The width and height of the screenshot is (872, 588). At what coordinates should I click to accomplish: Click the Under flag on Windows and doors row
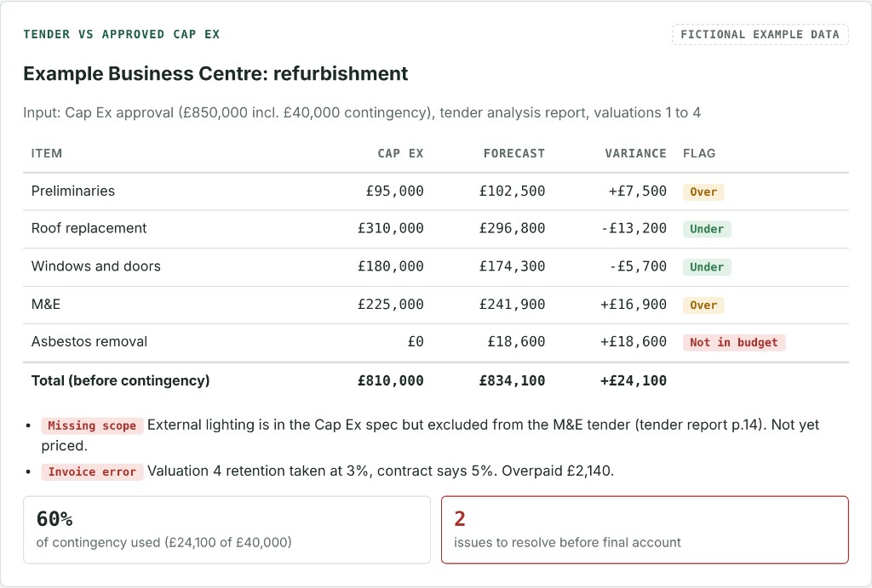click(707, 266)
